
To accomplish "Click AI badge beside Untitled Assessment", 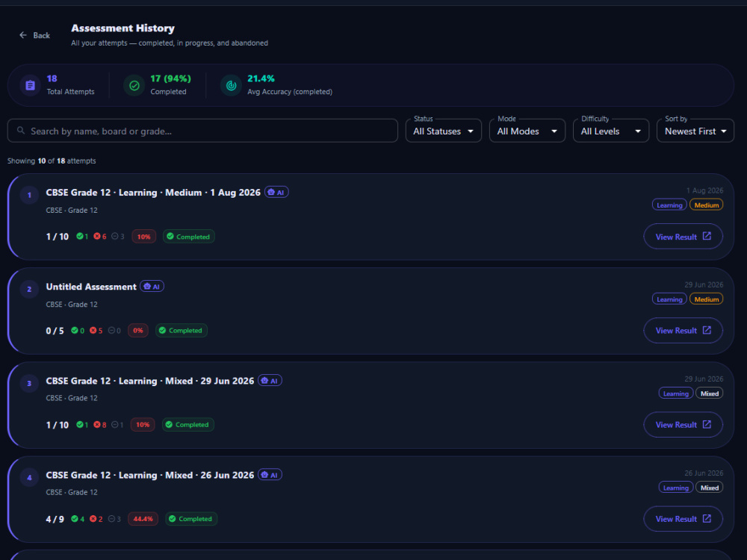I will (152, 286).
